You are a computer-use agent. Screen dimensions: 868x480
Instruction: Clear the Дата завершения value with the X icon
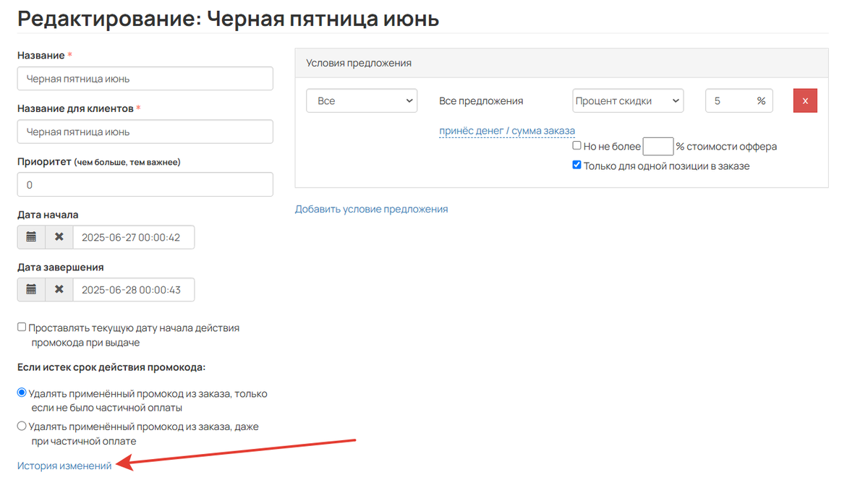click(59, 289)
